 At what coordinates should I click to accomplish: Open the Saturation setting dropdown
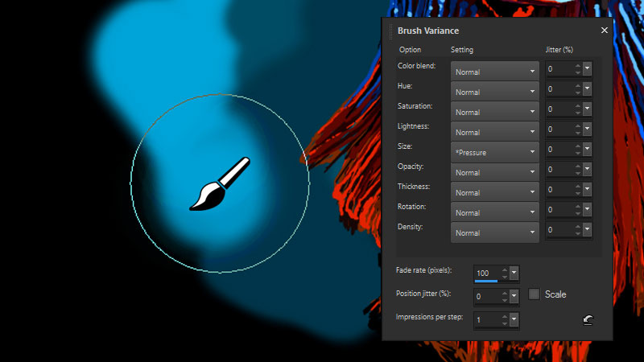tap(495, 112)
